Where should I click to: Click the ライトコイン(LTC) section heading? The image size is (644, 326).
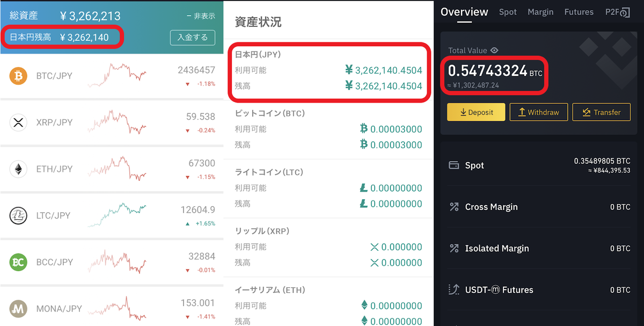(269, 172)
